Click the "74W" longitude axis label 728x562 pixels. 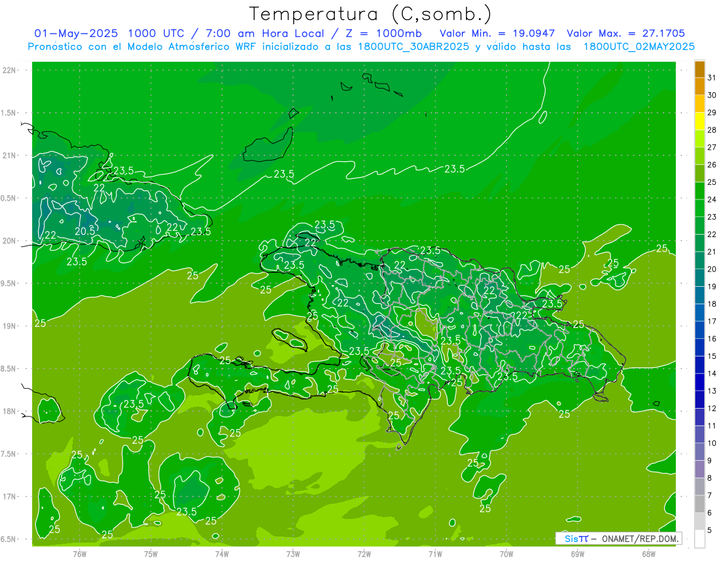222,554
